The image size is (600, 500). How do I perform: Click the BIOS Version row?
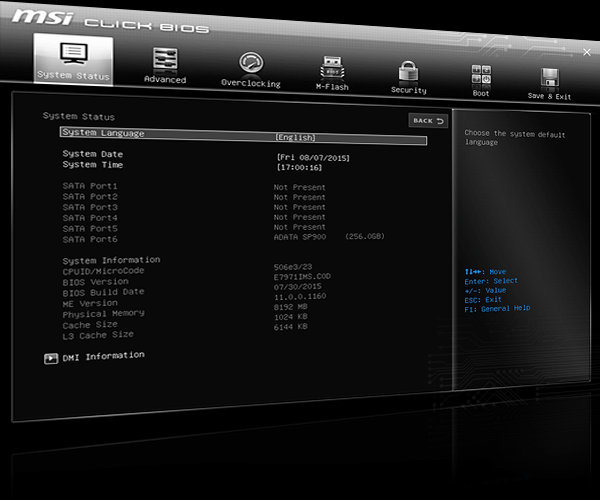coord(95,282)
